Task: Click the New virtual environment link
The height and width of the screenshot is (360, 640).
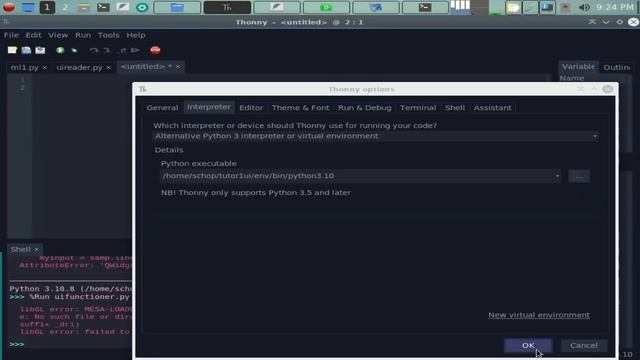Action: tap(539, 315)
